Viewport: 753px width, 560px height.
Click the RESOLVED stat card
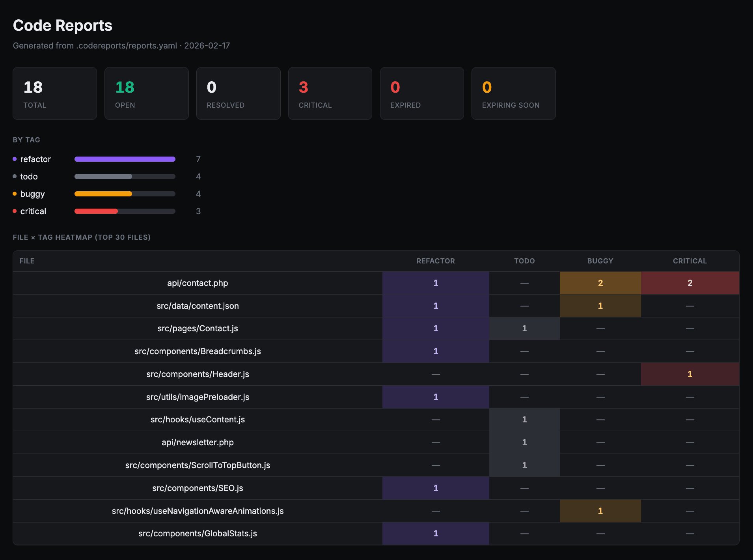238,93
